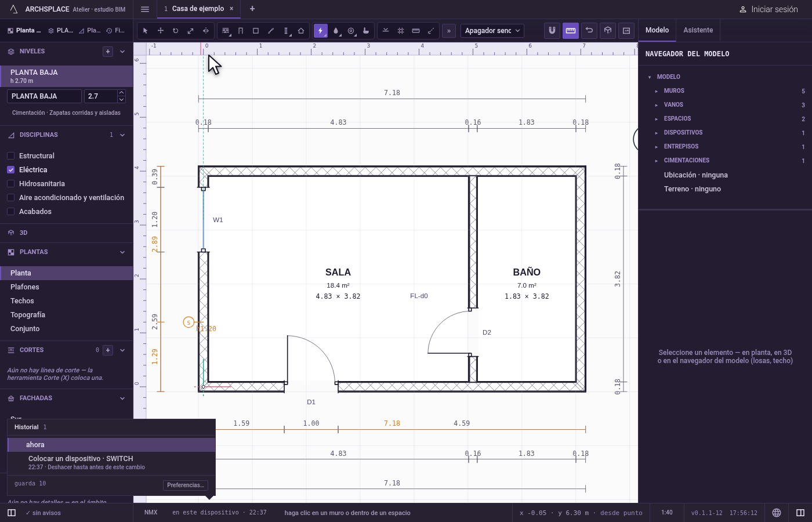Check the Hidrosanitaria discipline checkbox
The width and height of the screenshot is (812, 522).
coord(10,184)
